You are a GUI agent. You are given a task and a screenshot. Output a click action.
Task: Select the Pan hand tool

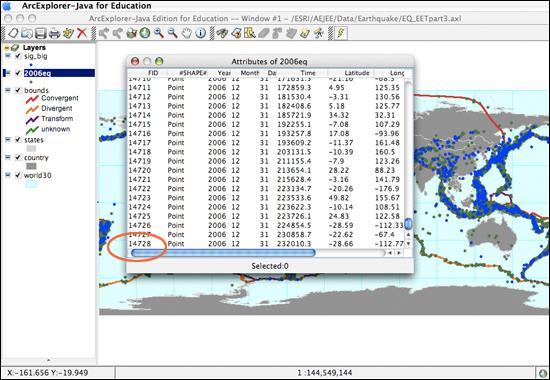(x=186, y=33)
